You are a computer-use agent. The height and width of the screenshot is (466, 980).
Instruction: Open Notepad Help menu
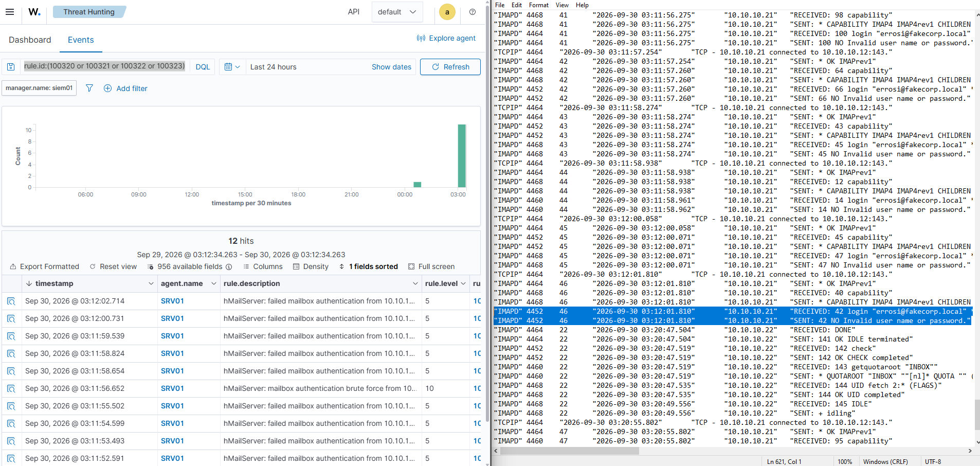[582, 5]
